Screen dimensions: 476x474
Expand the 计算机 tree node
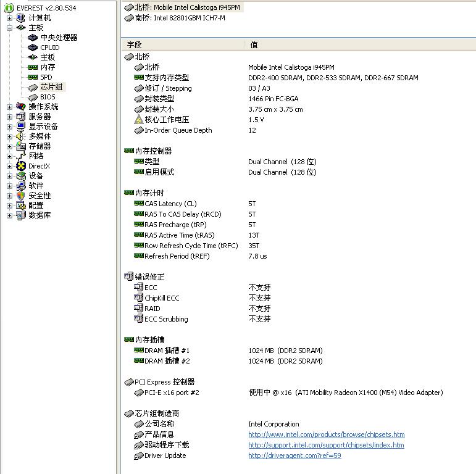coord(10,18)
